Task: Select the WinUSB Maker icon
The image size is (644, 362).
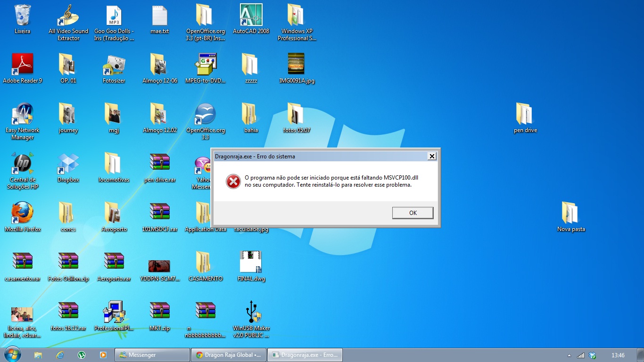Action: tap(251, 313)
